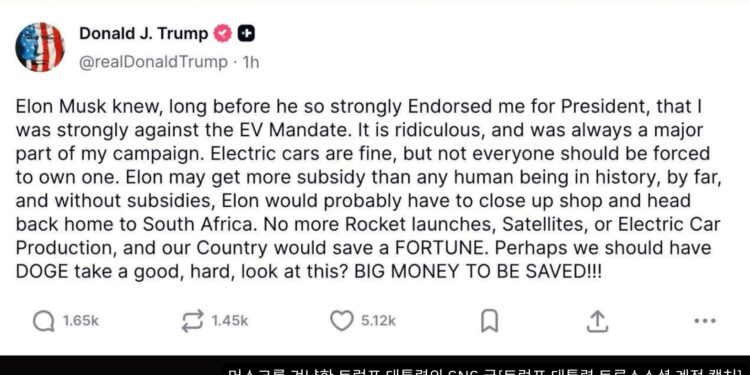The image size is (750, 375).
Task: Open the three-dot more options menu
Action: (x=705, y=321)
